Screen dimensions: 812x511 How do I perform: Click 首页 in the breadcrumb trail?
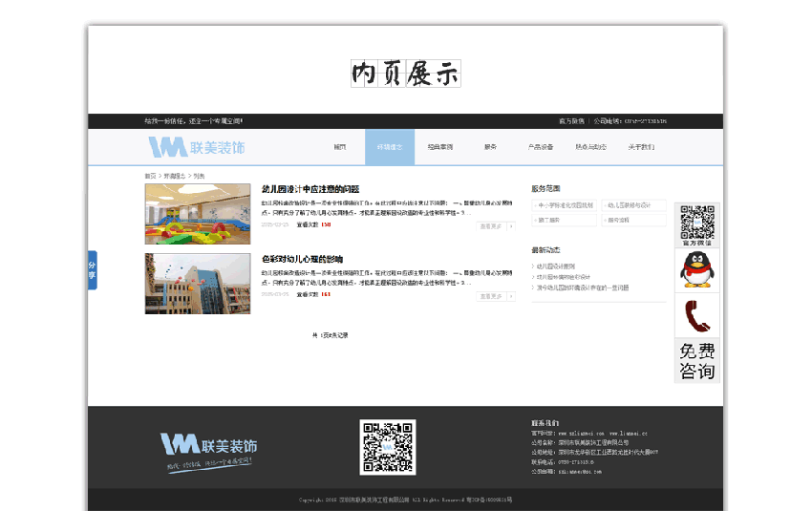150,176
